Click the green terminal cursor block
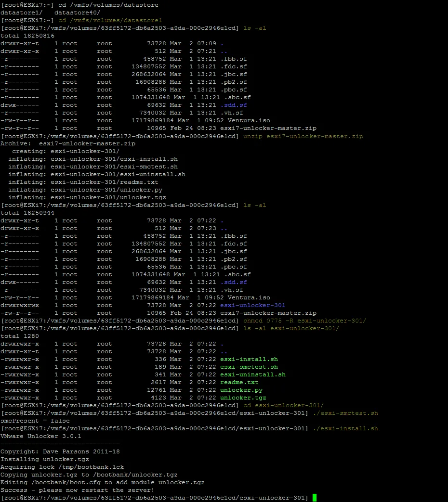Screen dimensions: 448x502 pyautogui.click(x=315, y=498)
